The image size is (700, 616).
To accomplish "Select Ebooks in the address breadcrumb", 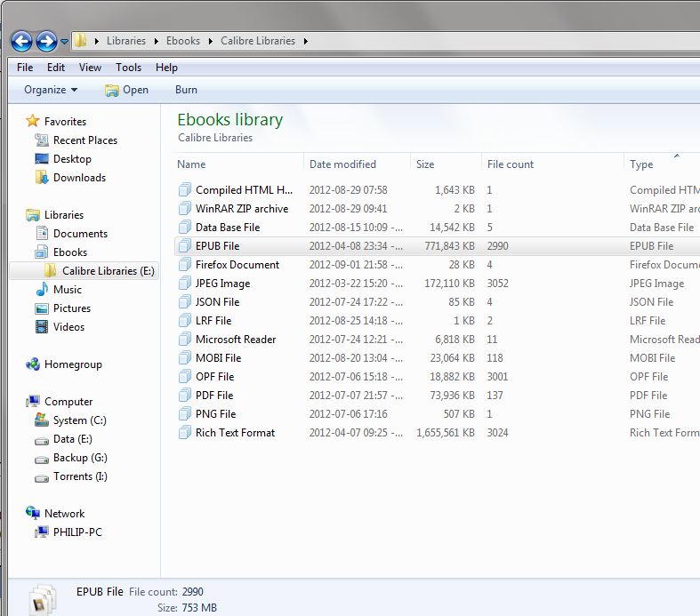I will [x=183, y=41].
